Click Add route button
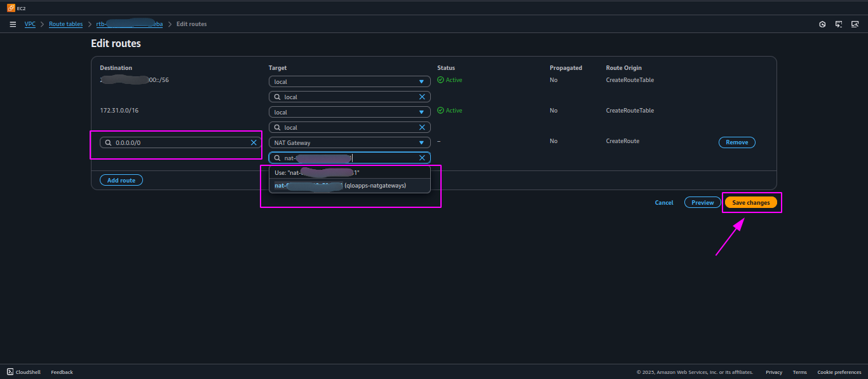Image resolution: width=868 pixels, height=379 pixels. 121,180
